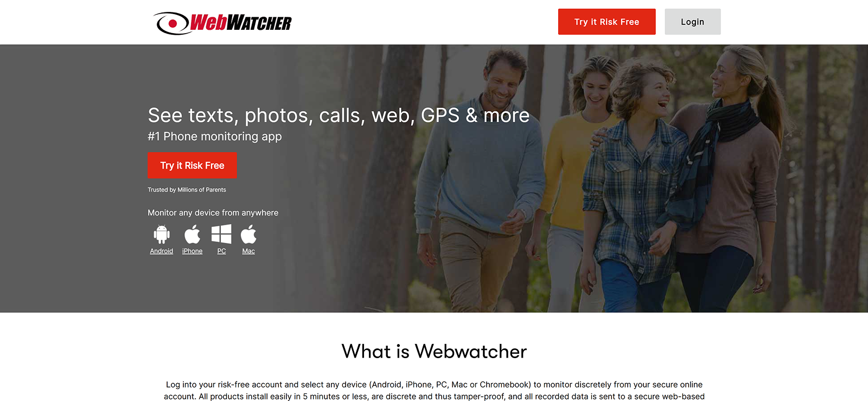Choose the Mac Apple icon
This screenshot has height=401, width=868.
248,234
